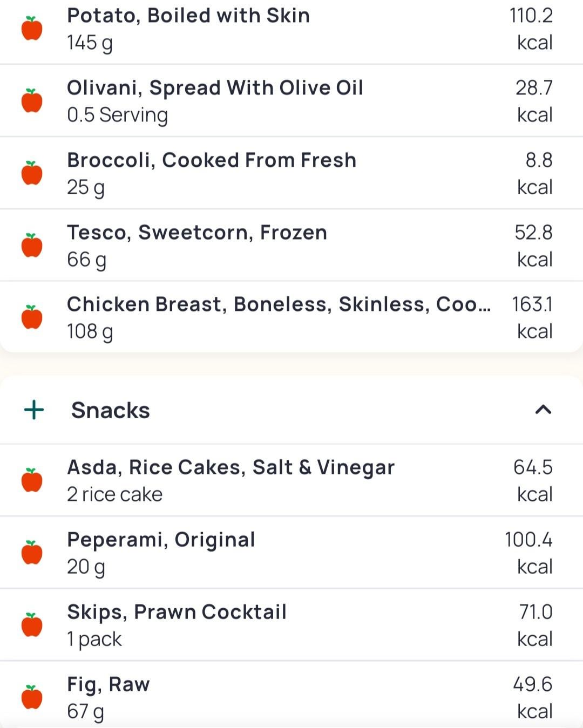Screen dimensions: 583x728
Task: Tap the apple icon next to Fig, Raw
Action: (32, 697)
